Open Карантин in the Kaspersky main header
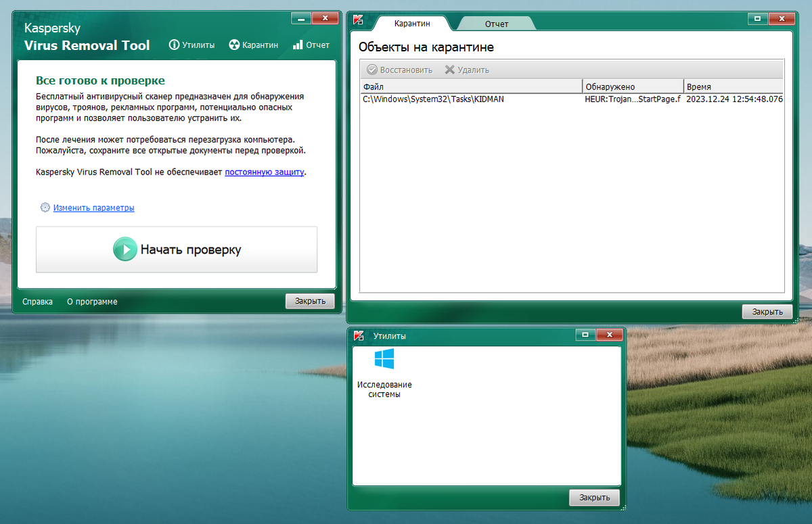Screen dimensions: 812x524 pos(254,45)
